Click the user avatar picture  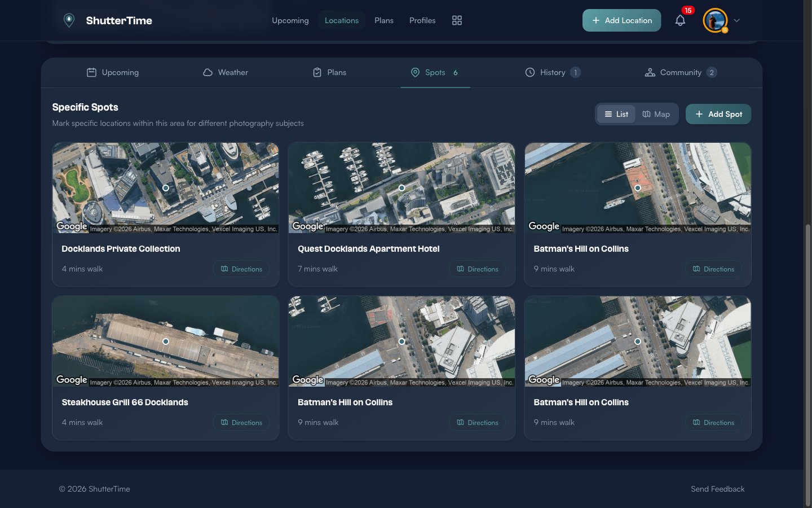pos(714,20)
